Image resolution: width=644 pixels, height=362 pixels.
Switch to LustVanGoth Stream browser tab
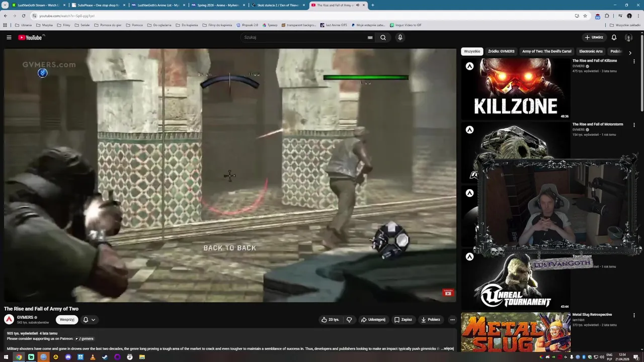pos(38,5)
